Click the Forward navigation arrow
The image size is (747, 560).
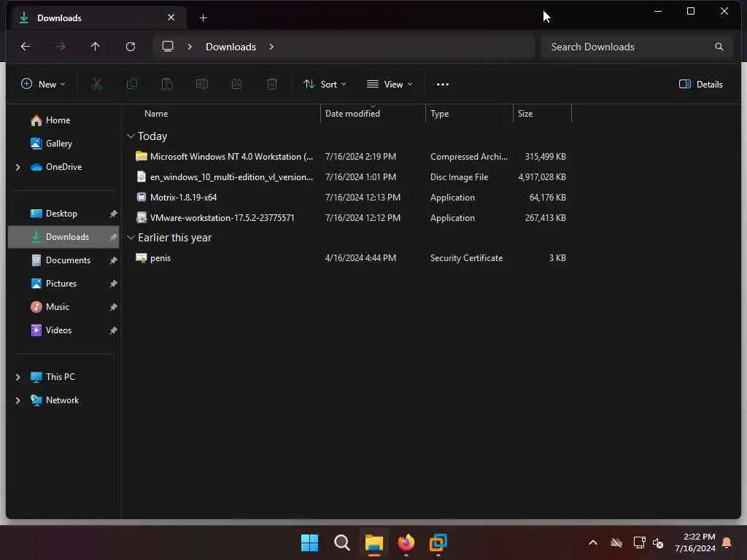tap(61, 47)
